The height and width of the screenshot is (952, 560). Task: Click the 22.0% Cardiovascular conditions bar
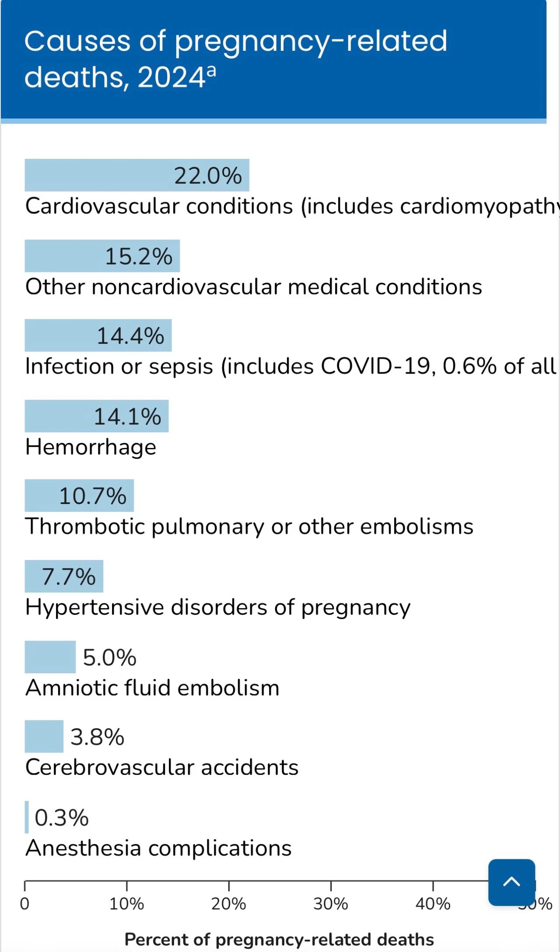pyautogui.click(x=136, y=175)
